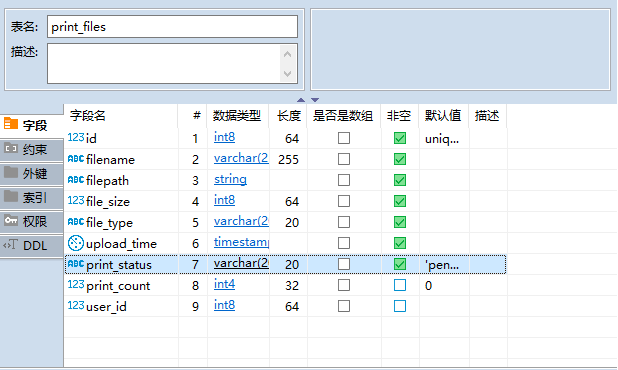Viewport: 618px width, 370px height.
Task: Click the timestamp data type link
Action: point(241,242)
